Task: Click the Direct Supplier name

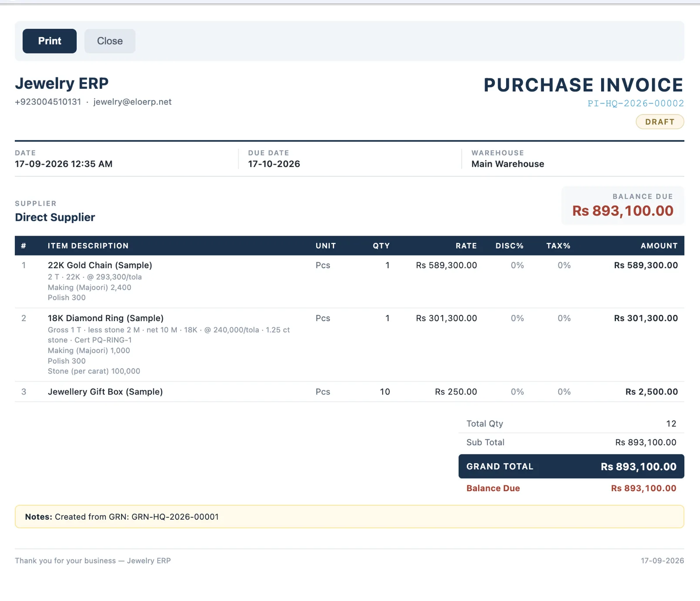Action: click(55, 217)
